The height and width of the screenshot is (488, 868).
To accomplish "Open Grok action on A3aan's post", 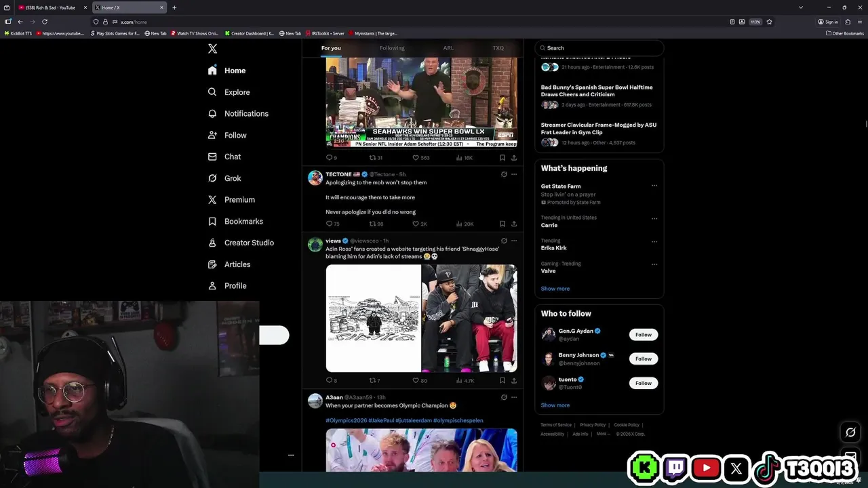I will [x=504, y=397].
